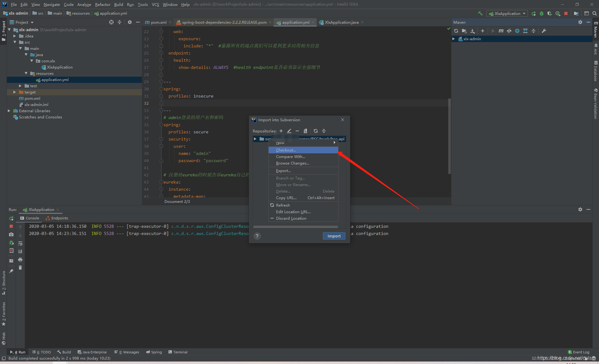599x364 pixels.
Task: Toggle Maven offline mode icon
Action: click(x=509, y=31)
